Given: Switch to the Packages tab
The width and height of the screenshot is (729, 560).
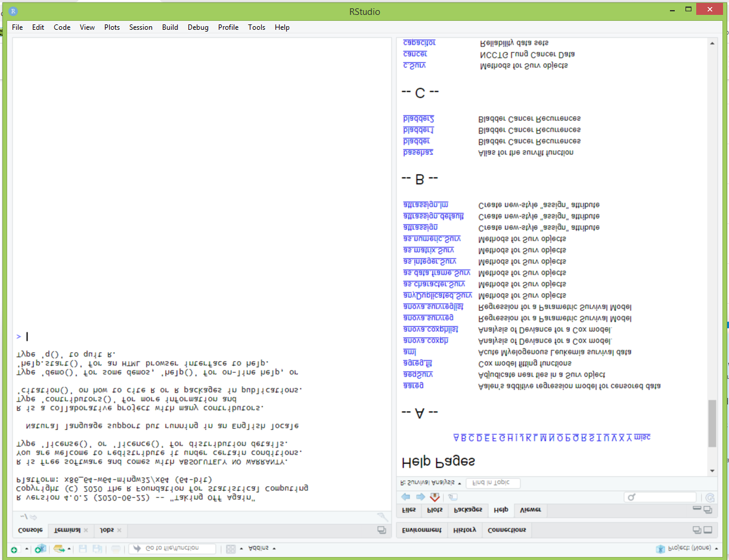Looking at the screenshot, I should click(468, 511).
